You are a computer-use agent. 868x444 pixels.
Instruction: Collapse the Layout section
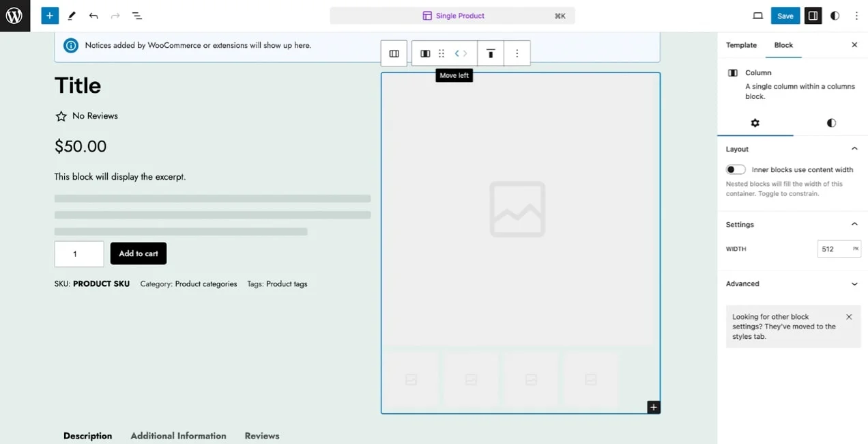(854, 148)
